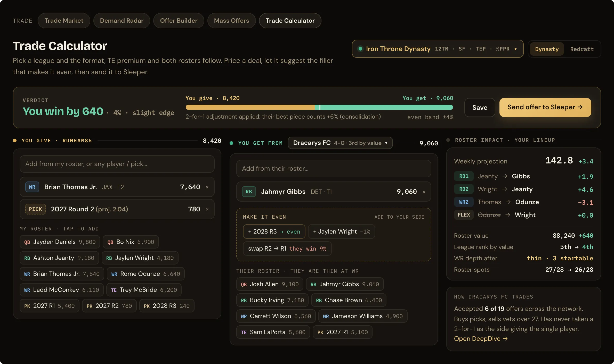This screenshot has height=364, width=614.
Task: Add my 2028 R3 pick chip
Action: (x=167, y=306)
